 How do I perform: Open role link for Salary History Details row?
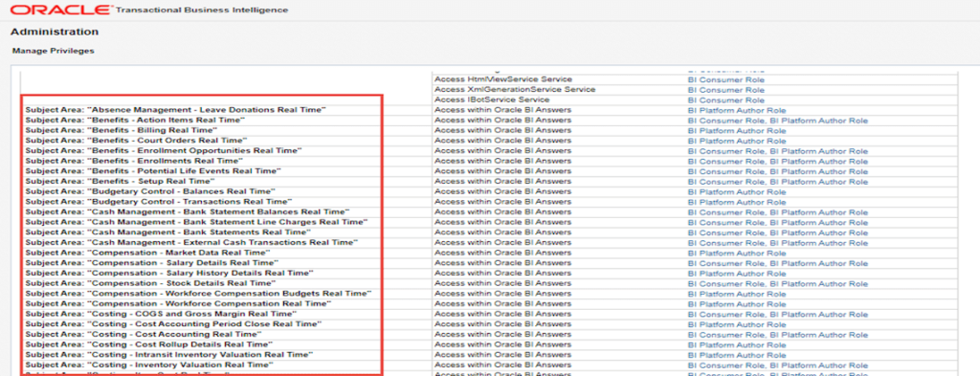[737, 274]
